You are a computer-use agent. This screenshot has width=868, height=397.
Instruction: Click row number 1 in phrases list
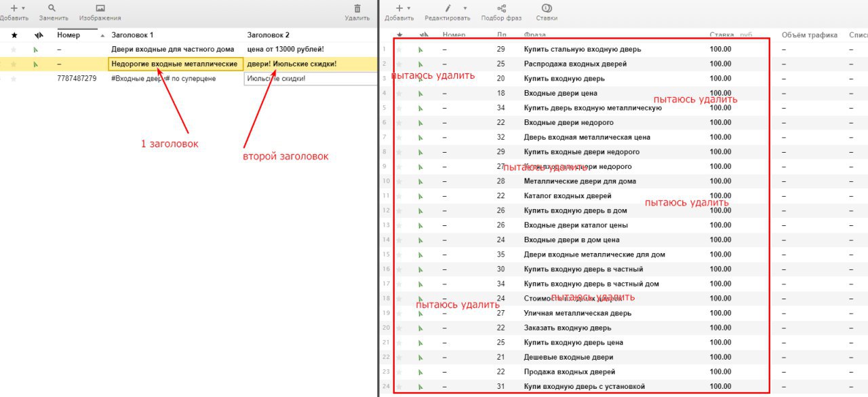(384, 50)
